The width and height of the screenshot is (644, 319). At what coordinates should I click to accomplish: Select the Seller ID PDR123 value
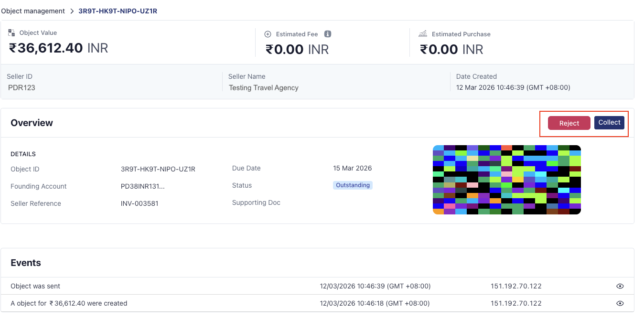click(21, 88)
